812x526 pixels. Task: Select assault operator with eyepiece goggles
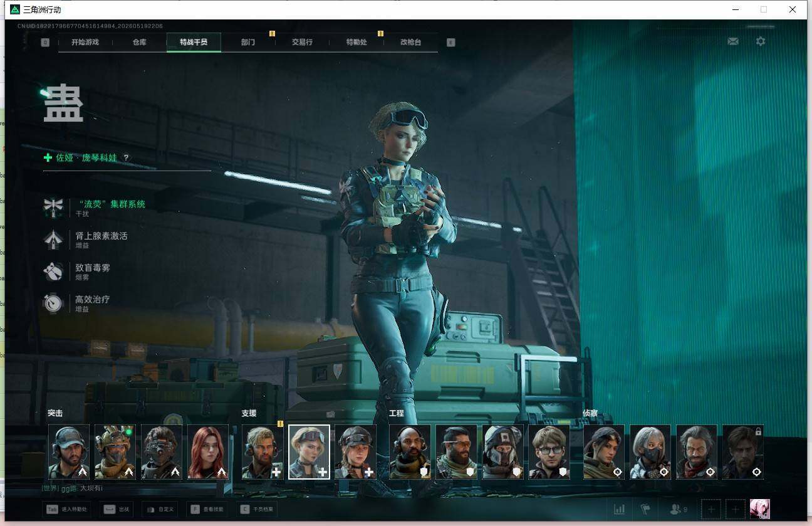point(162,452)
